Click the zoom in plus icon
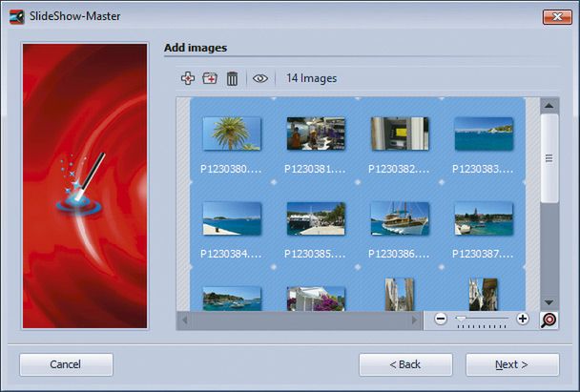The height and width of the screenshot is (392, 580). [523, 319]
